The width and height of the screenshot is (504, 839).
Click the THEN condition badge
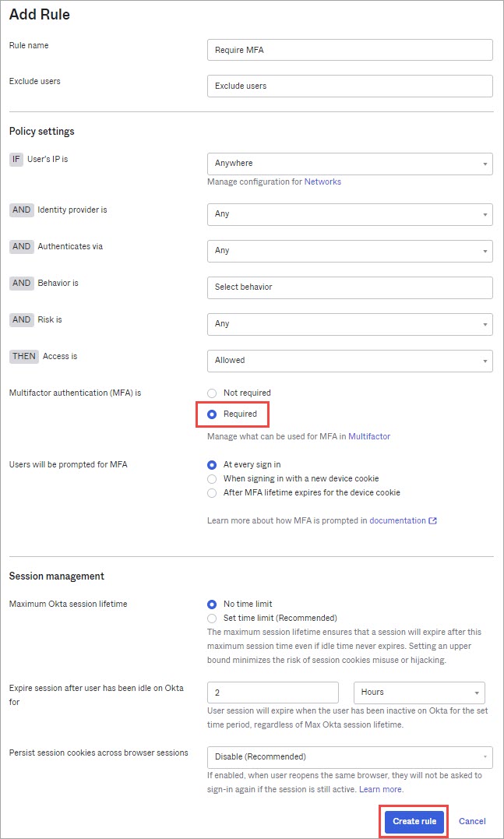24,356
